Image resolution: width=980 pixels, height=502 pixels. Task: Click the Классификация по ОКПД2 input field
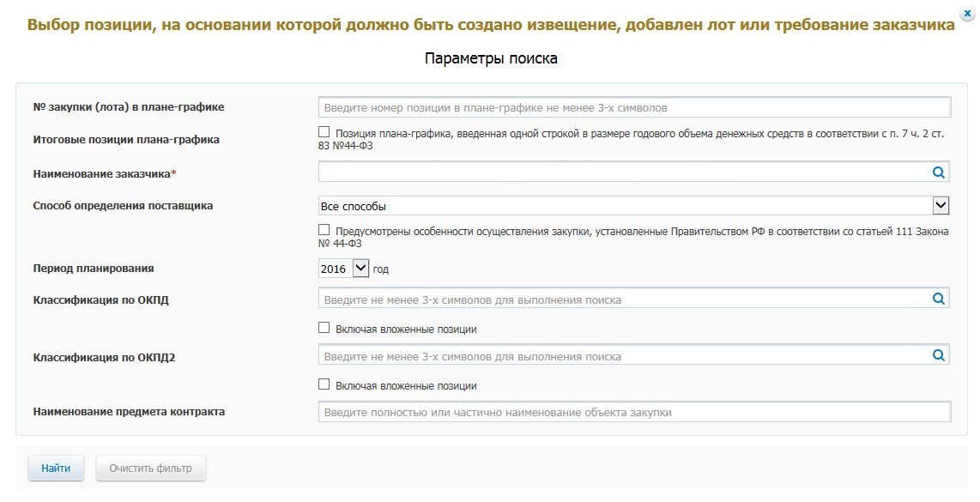(x=622, y=355)
